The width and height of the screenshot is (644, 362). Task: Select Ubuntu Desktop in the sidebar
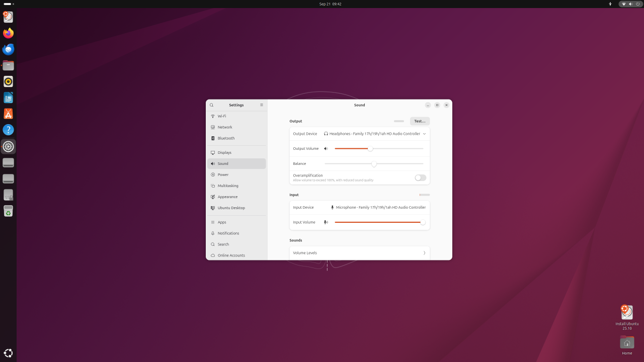(x=236, y=208)
